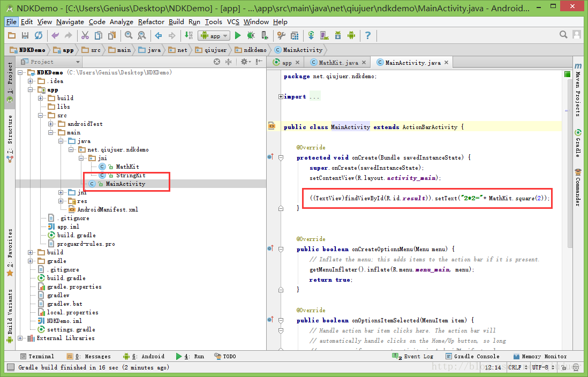Click the Redo arrow icon
This screenshot has height=377, width=588.
click(68, 36)
